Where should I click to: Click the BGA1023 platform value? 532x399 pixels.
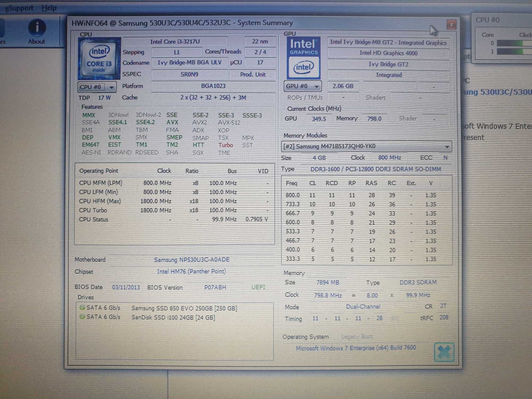[x=213, y=86]
